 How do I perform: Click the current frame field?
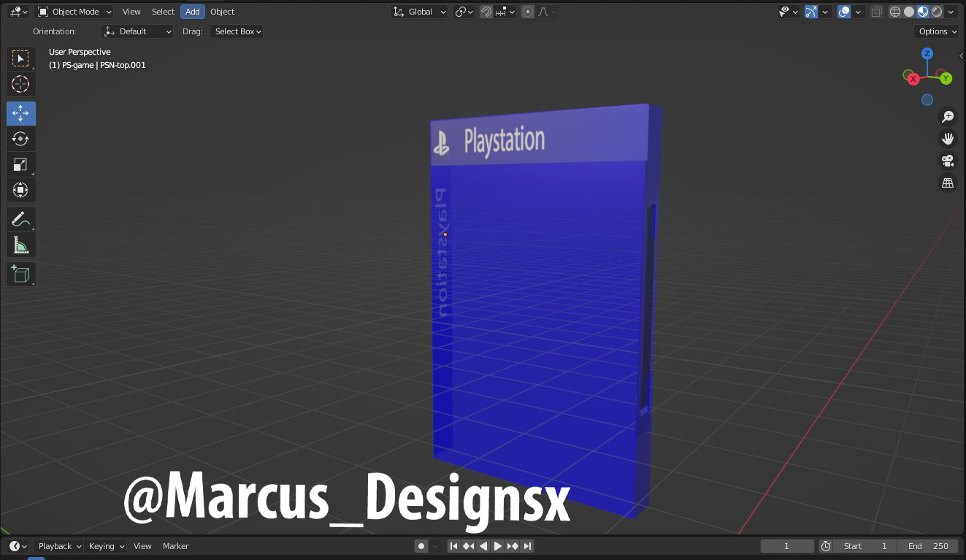787,546
